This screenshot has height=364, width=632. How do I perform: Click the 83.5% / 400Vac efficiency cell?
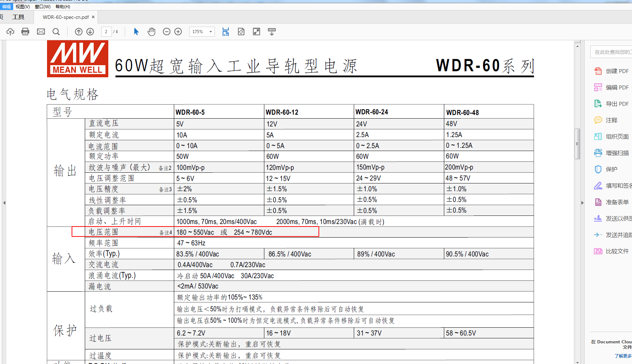pos(198,254)
